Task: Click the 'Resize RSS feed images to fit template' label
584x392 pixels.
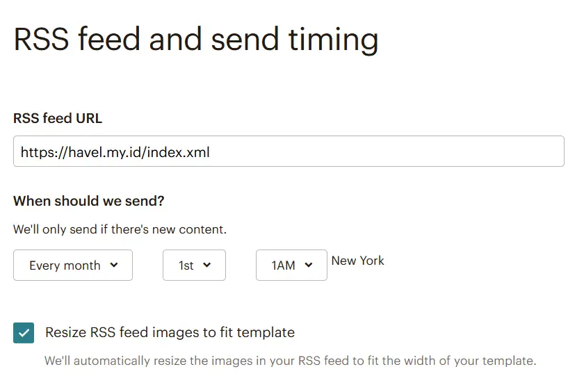Action: coord(170,332)
